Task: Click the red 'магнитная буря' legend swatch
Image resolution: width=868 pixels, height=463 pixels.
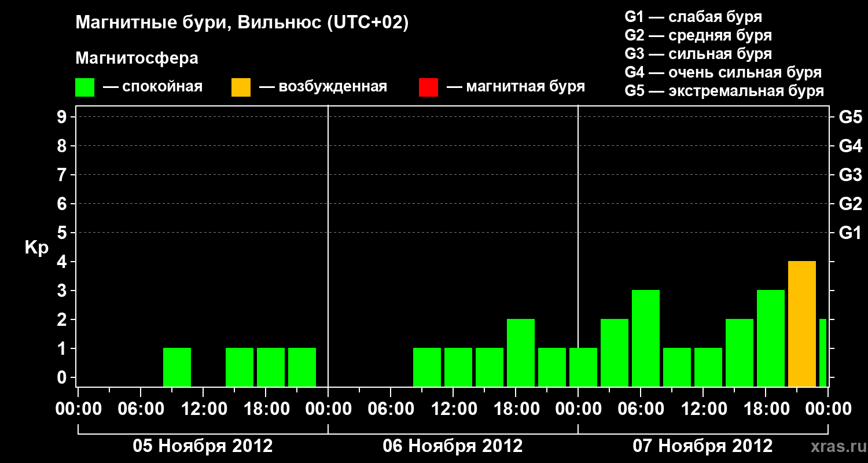Action: coord(428,87)
